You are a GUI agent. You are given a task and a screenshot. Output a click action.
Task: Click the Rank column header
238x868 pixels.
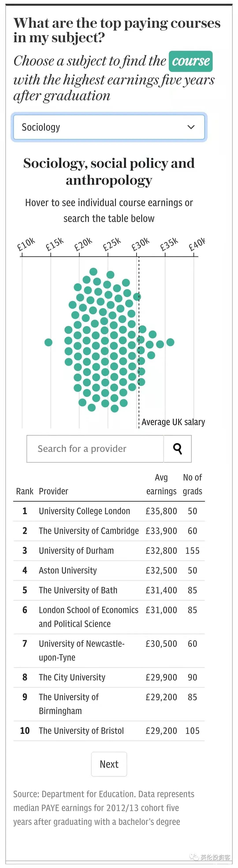[x=25, y=491]
